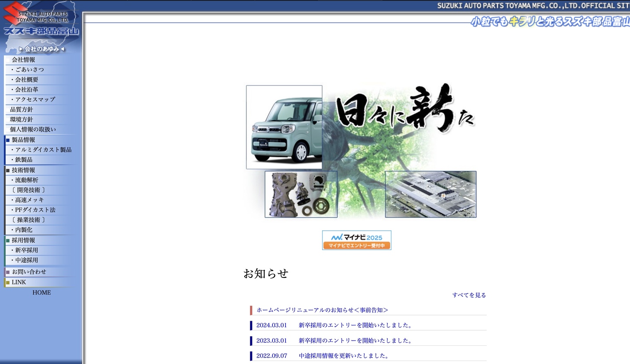Viewport: 630px width, 364px height.
Task: Click すべてを見る link
Action: (469, 295)
